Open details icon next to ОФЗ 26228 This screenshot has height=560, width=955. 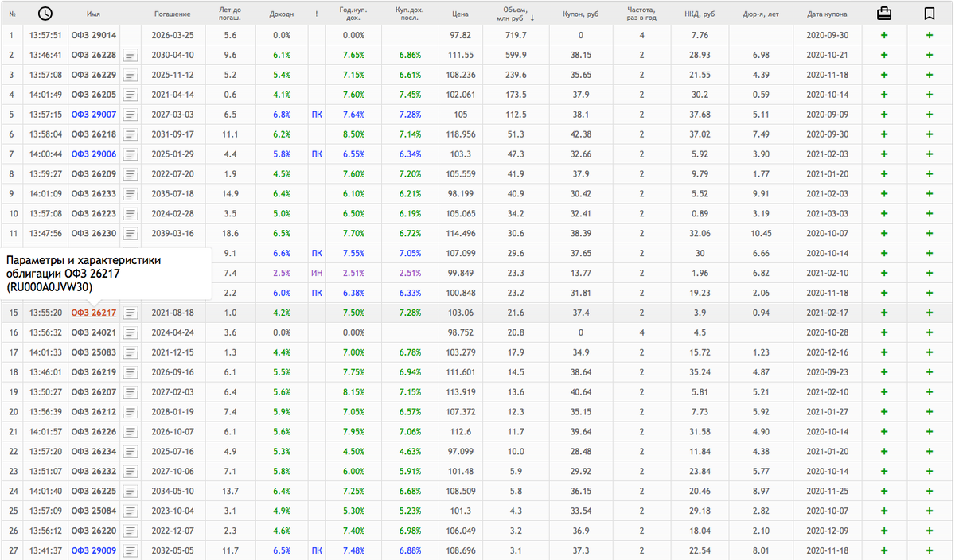point(131,55)
